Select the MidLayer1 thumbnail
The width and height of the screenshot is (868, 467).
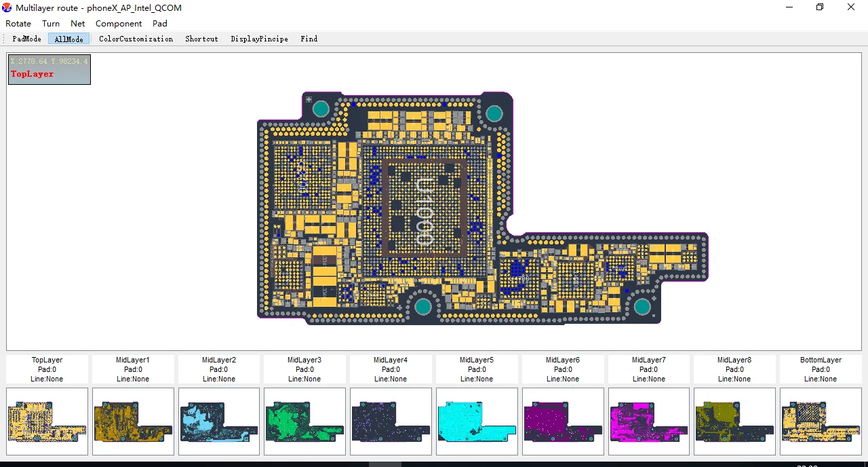click(133, 421)
